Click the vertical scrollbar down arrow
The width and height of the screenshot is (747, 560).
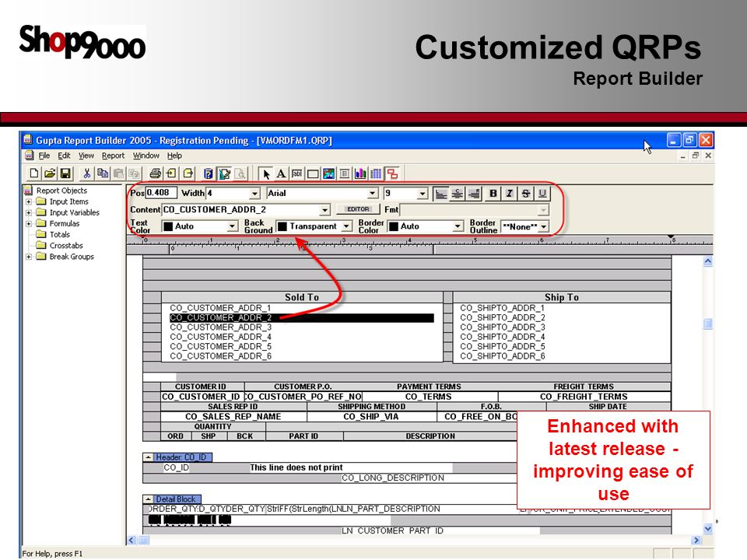(x=708, y=528)
